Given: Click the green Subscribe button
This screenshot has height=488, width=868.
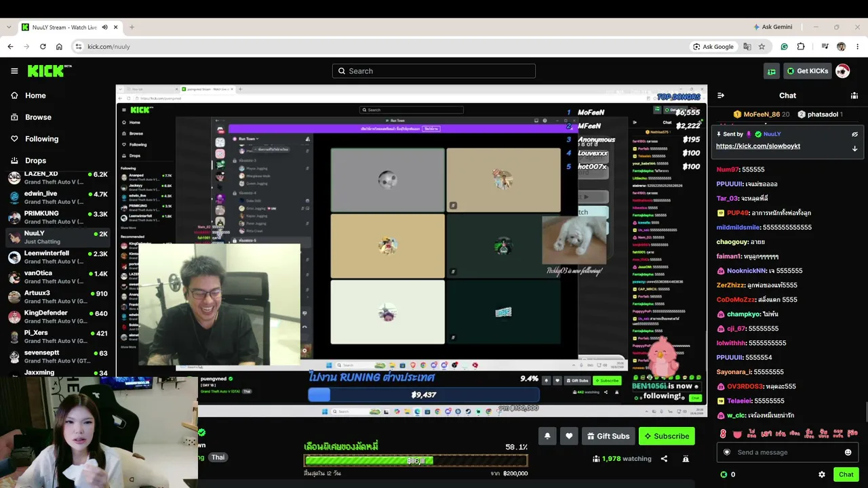Looking at the screenshot, I should point(667,436).
